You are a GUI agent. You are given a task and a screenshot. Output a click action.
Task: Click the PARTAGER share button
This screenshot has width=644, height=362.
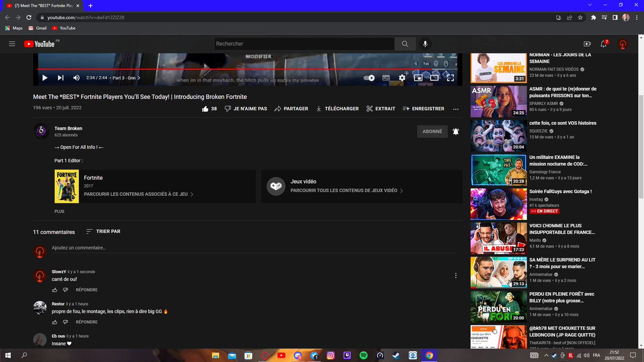point(291,108)
